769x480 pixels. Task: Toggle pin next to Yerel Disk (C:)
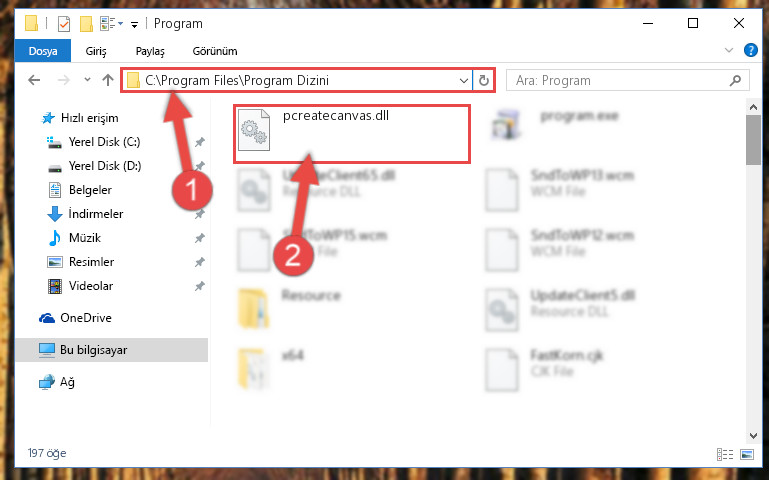200,142
